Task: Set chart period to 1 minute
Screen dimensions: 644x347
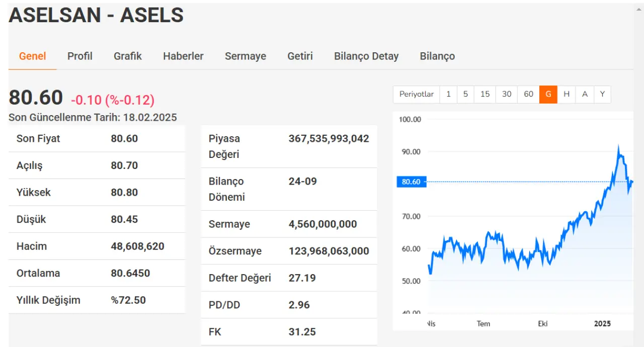Action: pyautogui.click(x=448, y=94)
